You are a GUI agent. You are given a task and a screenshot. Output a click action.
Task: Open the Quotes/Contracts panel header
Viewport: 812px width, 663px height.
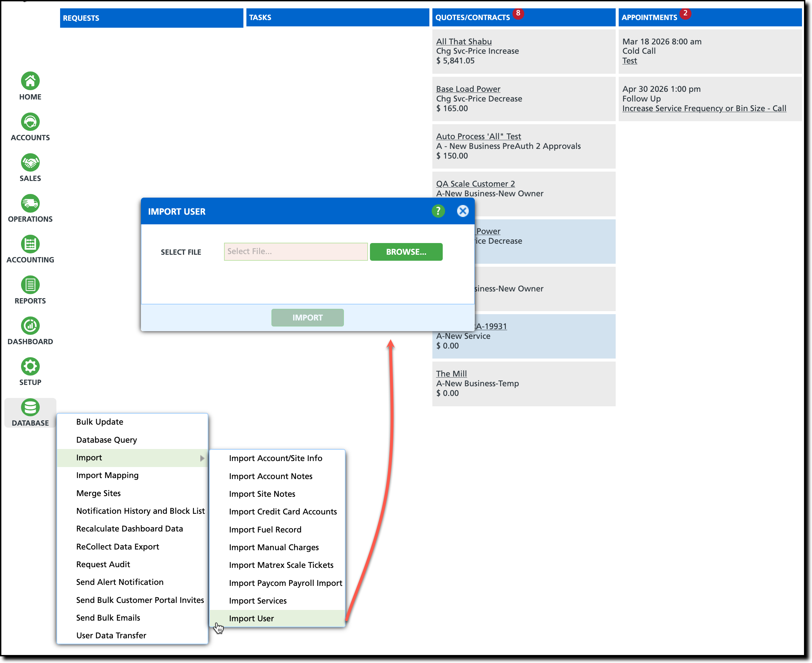[x=472, y=18]
